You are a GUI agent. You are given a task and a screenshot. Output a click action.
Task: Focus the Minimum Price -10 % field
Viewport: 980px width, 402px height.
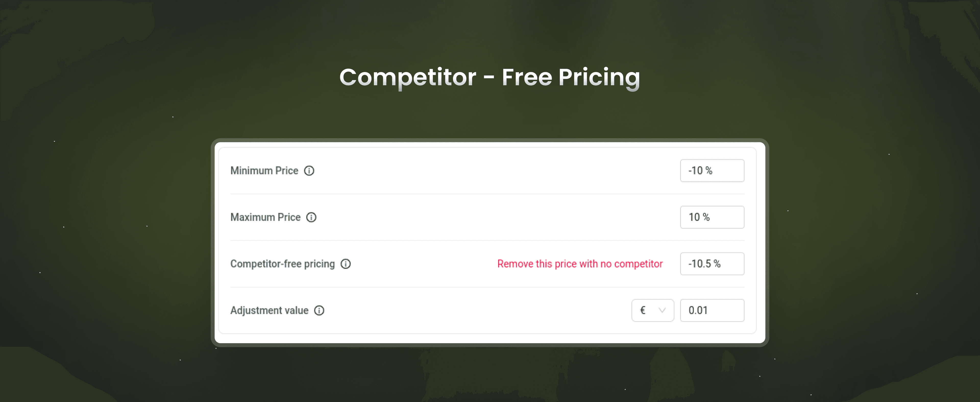pos(712,171)
